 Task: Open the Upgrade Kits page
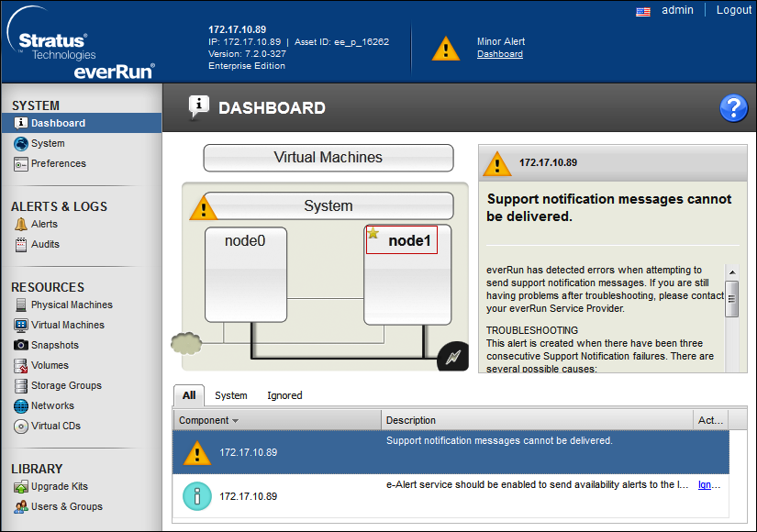click(60, 486)
